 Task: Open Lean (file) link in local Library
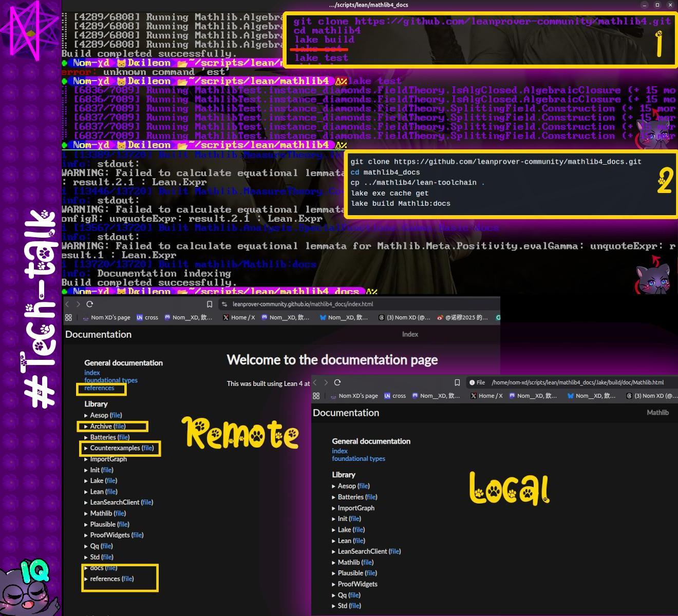(x=359, y=541)
